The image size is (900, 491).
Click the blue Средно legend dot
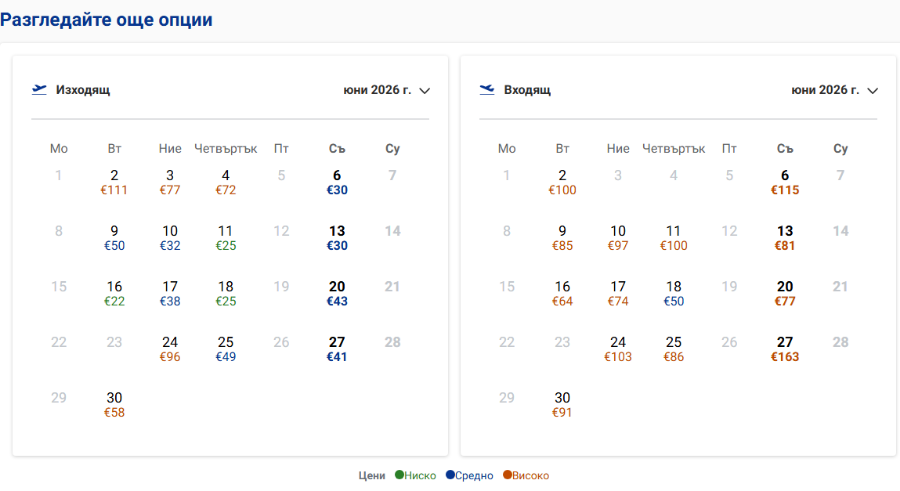point(450,475)
